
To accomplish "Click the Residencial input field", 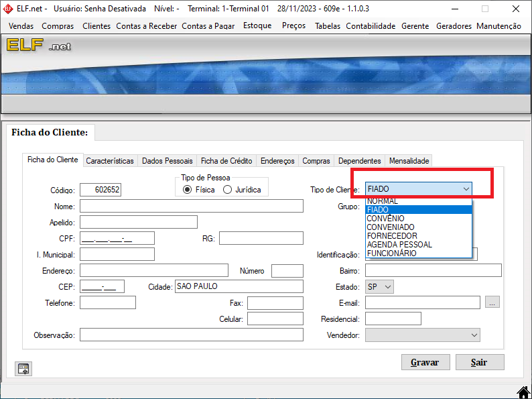I will [393, 319].
